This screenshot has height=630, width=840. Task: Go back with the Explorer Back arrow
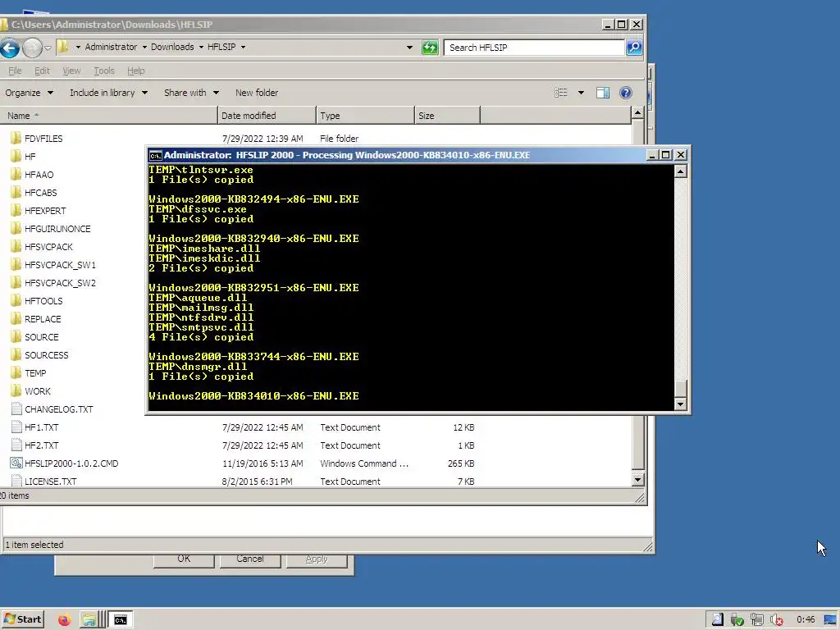9,48
